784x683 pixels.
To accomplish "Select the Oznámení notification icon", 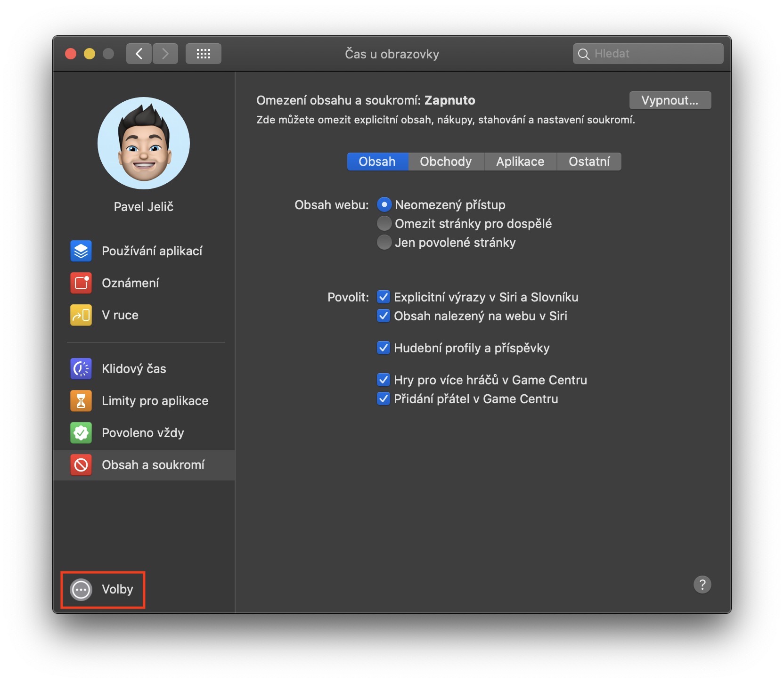I will coord(81,283).
